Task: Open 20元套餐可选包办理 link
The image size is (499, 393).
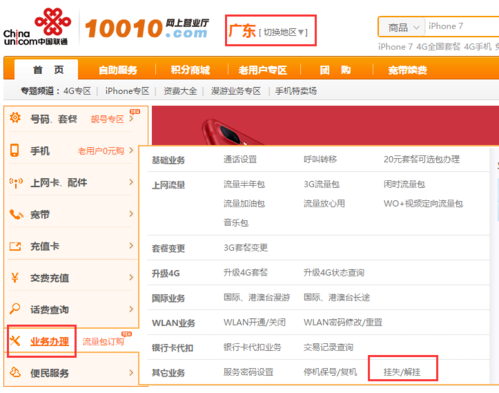Action: coord(421,159)
